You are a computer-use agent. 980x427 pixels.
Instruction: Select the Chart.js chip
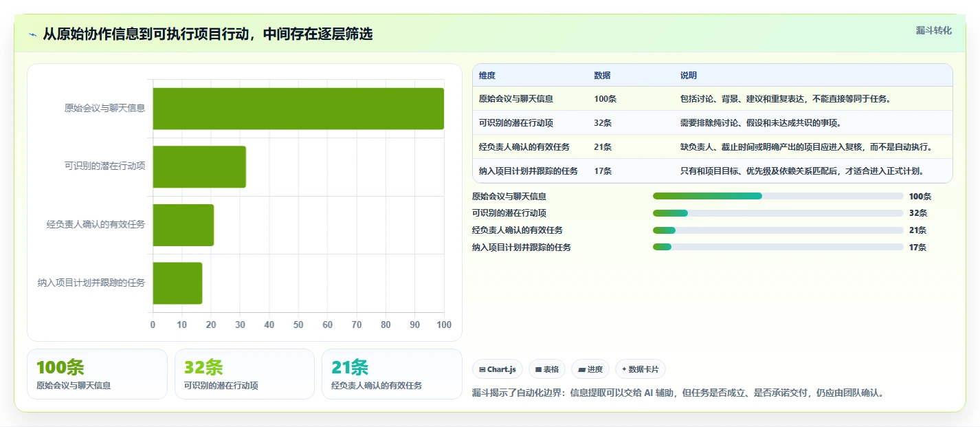click(498, 369)
